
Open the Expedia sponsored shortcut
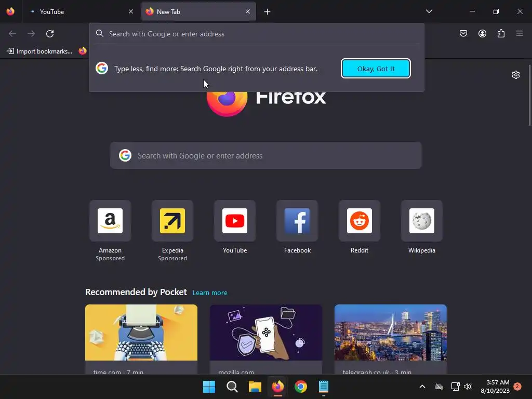point(172,231)
